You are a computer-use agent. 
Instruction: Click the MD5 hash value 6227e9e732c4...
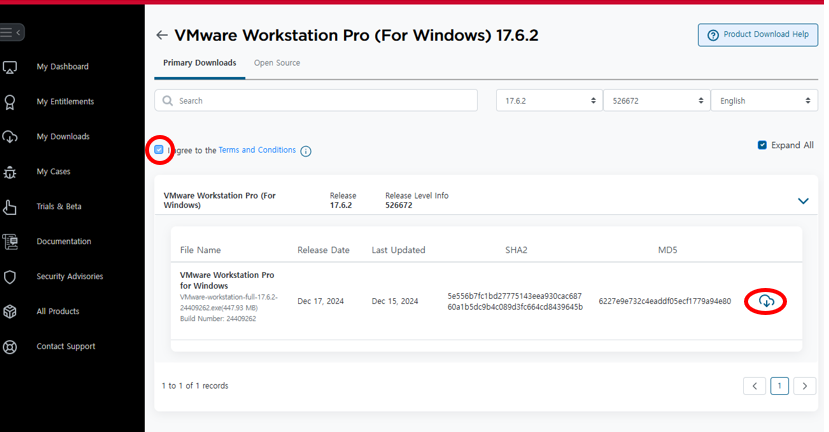pyautogui.click(x=665, y=301)
